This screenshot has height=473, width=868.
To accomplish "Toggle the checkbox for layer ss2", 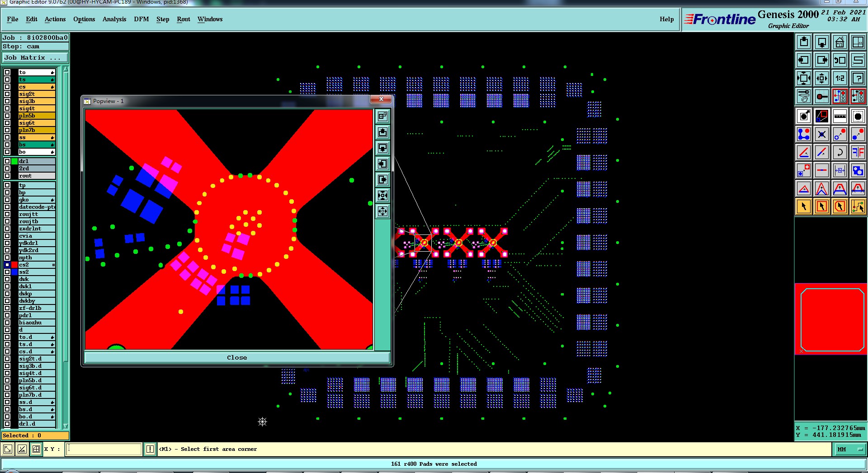I will [x=7, y=272].
